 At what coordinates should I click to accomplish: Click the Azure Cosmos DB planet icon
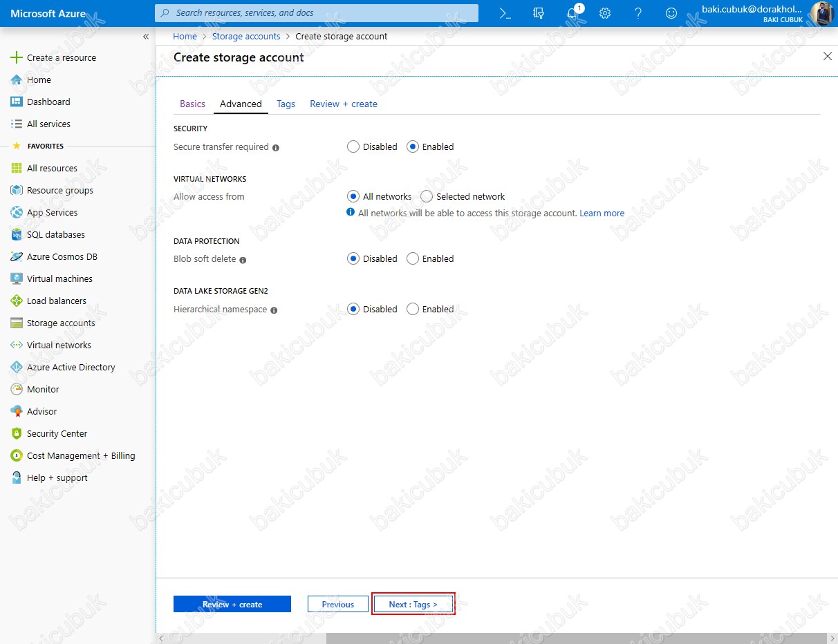17,256
